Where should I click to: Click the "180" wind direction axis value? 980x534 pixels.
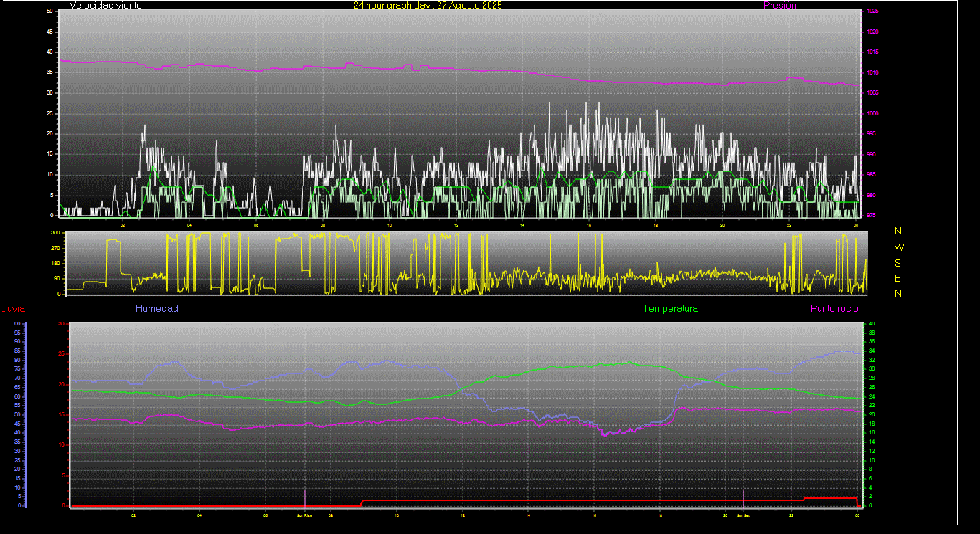(55, 264)
